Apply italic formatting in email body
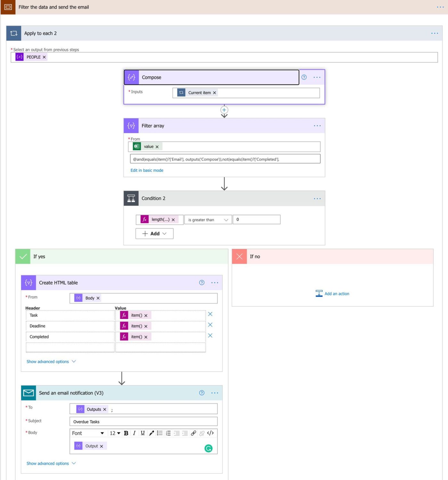 134,433
